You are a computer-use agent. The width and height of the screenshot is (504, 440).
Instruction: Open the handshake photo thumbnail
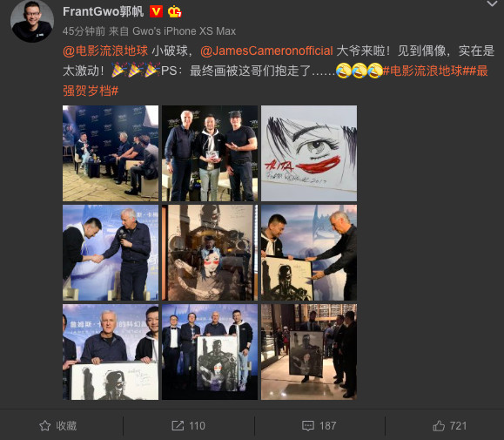click(x=111, y=253)
